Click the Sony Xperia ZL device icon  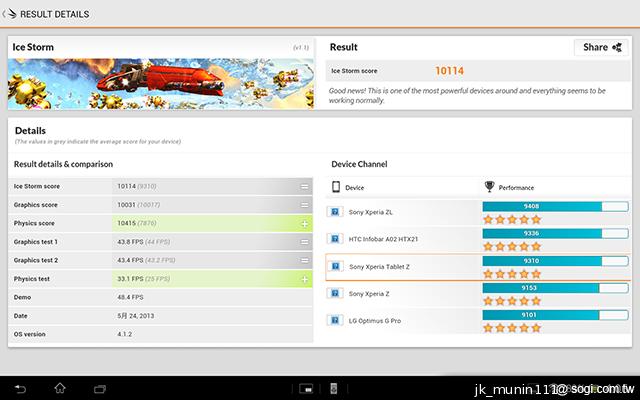pos(335,212)
